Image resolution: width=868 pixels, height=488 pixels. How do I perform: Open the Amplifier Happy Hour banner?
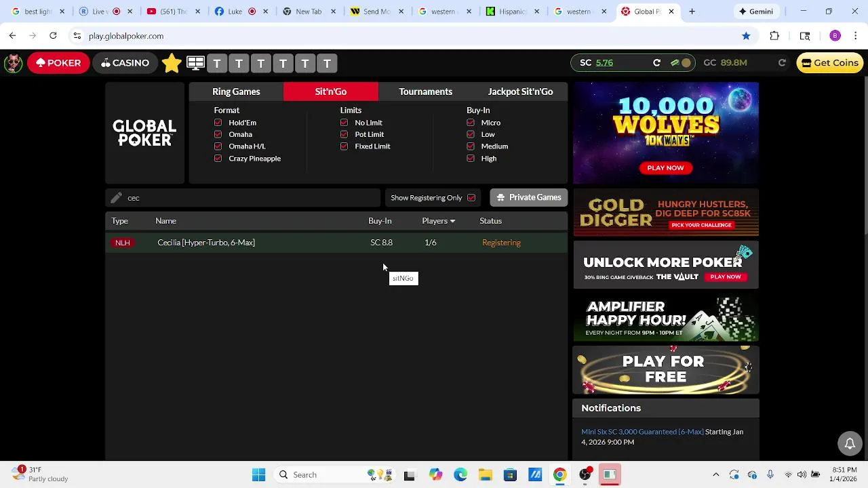coord(666,317)
